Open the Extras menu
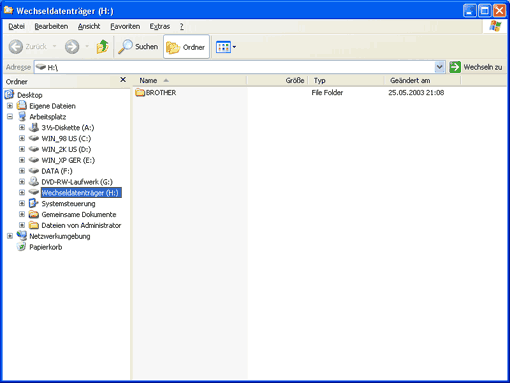The height and width of the screenshot is (383, 510). [x=160, y=26]
